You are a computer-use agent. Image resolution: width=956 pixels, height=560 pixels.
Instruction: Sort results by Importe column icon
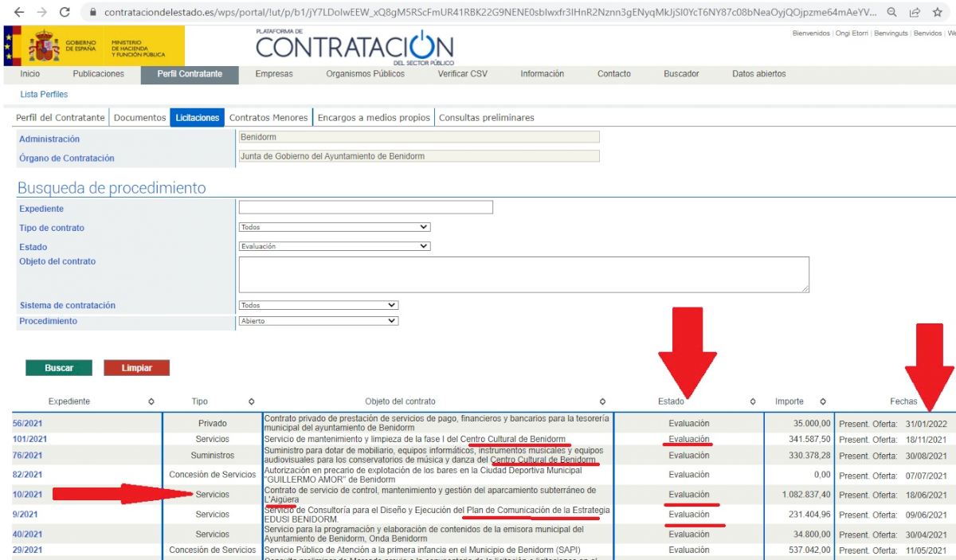[823, 401]
